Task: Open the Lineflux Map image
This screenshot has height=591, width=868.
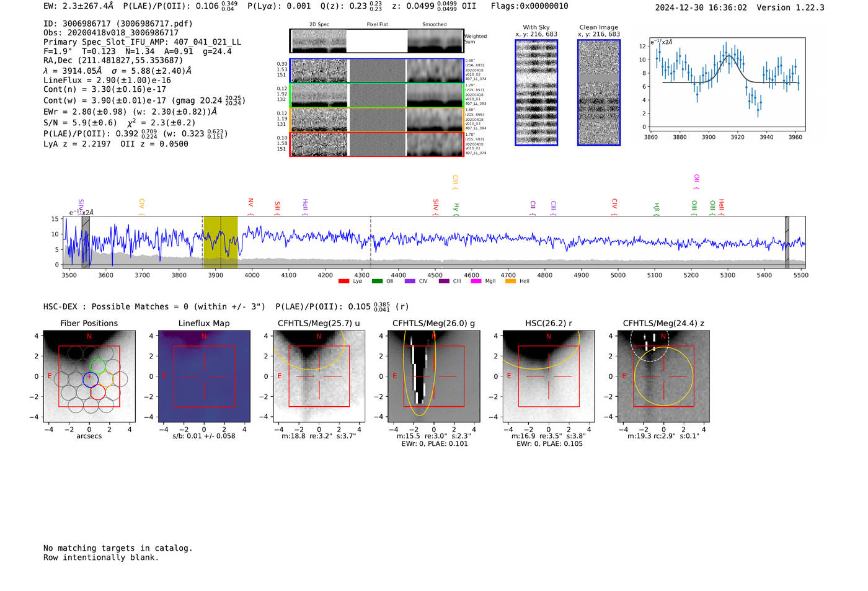Action: click(x=204, y=376)
